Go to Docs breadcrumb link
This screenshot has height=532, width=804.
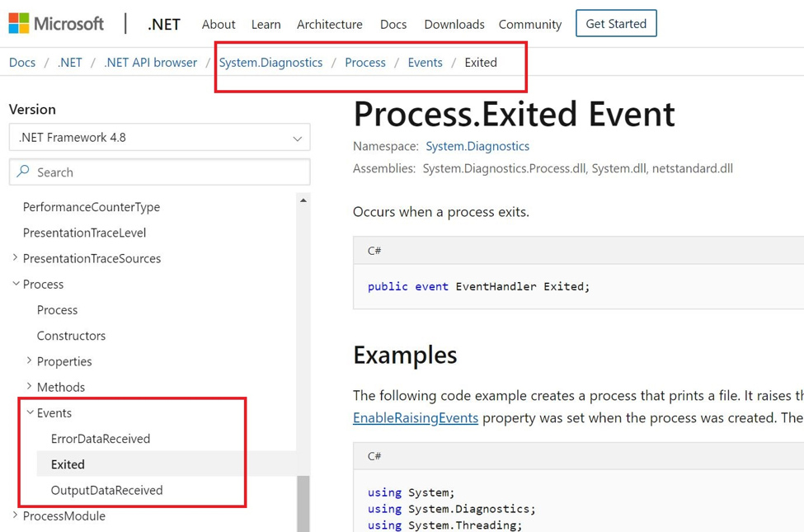pyautogui.click(x=22, y=63)
